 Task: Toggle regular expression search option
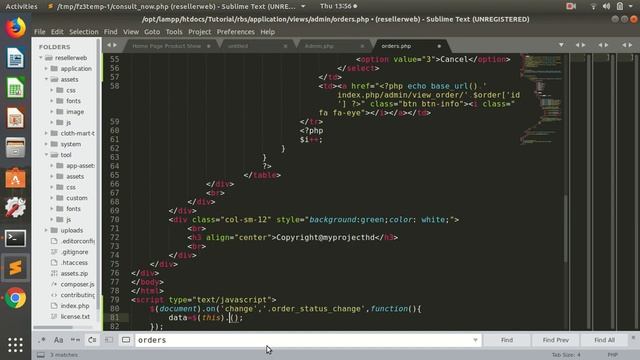42,340
